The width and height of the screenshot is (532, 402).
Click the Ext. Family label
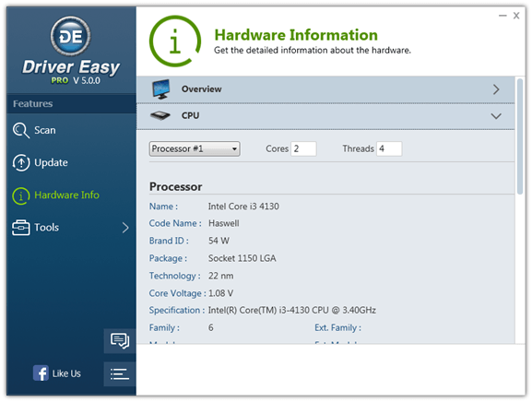point(338,327)
